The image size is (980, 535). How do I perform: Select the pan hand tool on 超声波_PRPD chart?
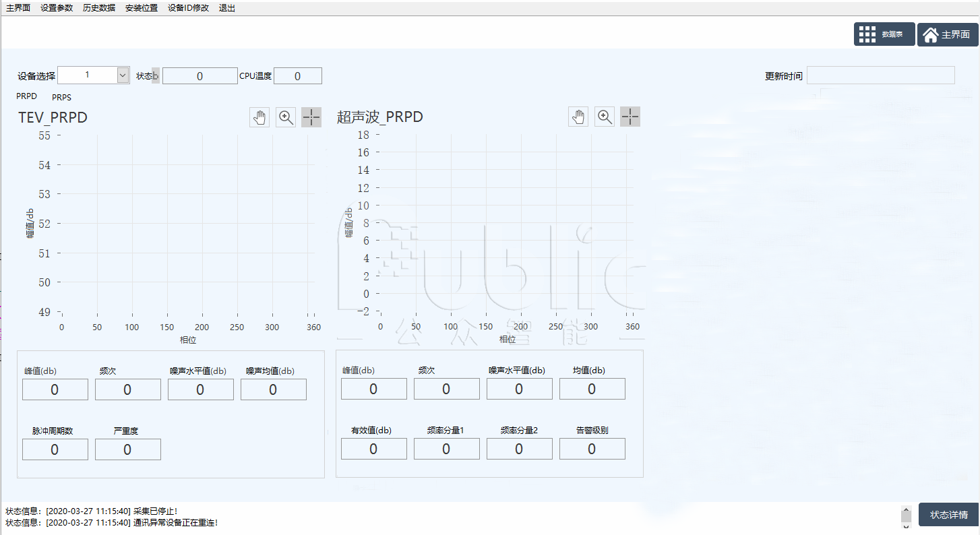click(578, 116)
